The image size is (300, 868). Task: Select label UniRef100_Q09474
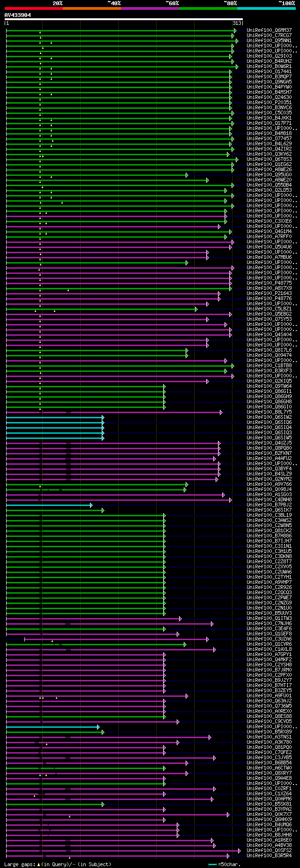click(269, 355)
